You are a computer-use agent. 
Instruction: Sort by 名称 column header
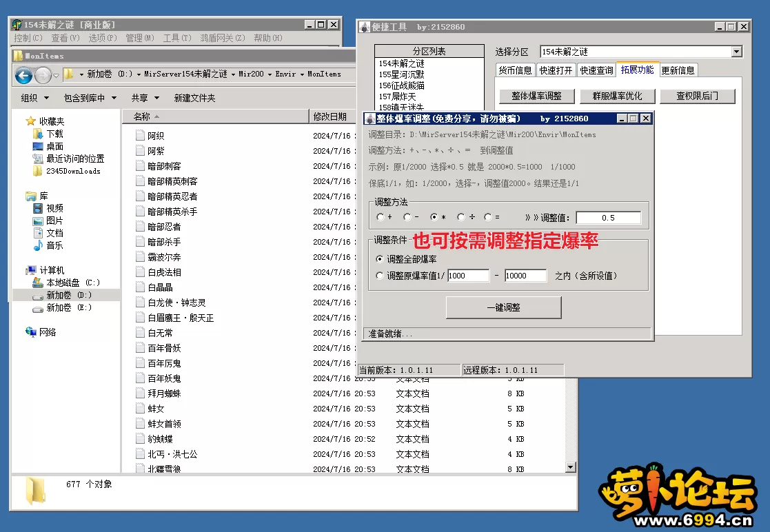point(216,116)
